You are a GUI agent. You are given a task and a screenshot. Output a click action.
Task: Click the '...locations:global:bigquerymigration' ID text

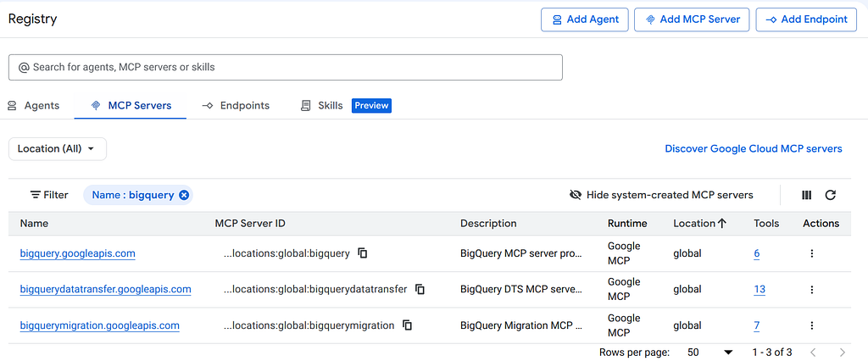point(309,325)
